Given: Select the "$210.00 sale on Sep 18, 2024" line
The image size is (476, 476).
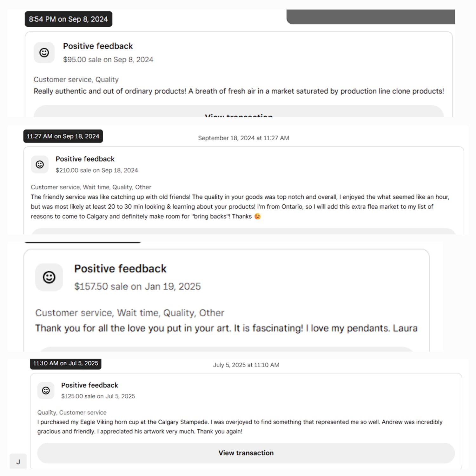Looking at the screenshot, I should [x=97, y=170].
